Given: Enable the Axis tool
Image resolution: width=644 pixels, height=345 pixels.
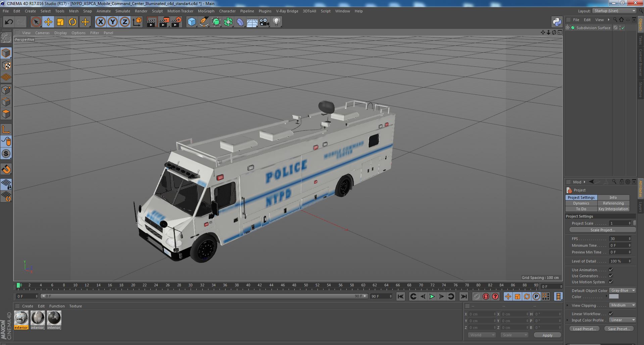Looking at the screenshot, I should click(x=6, y=129).
